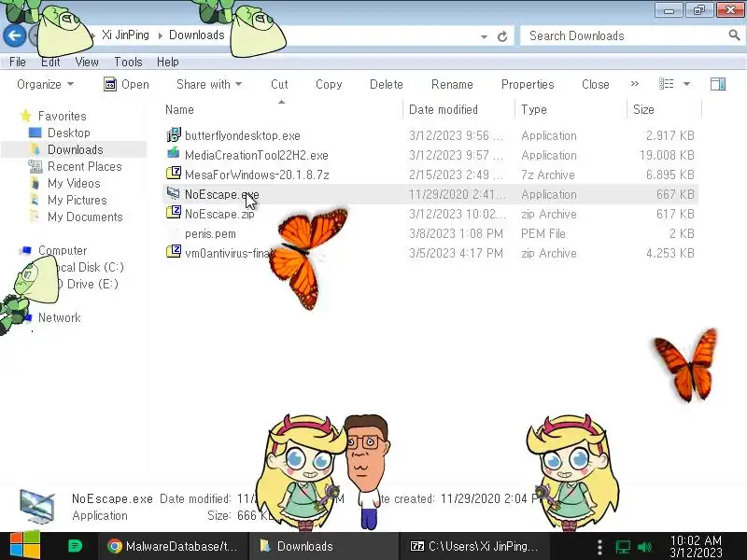Switch to the 7-Zip taskbar window
747x560 pixels.
[x=474, y=546]
